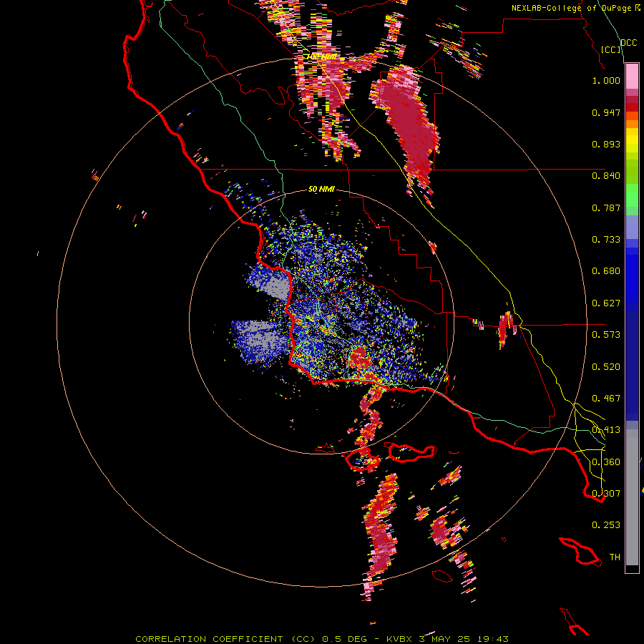Viewport: 644px width, 644px height.
Task: Select the 0.627 scale value
Action: click(606, 303)
